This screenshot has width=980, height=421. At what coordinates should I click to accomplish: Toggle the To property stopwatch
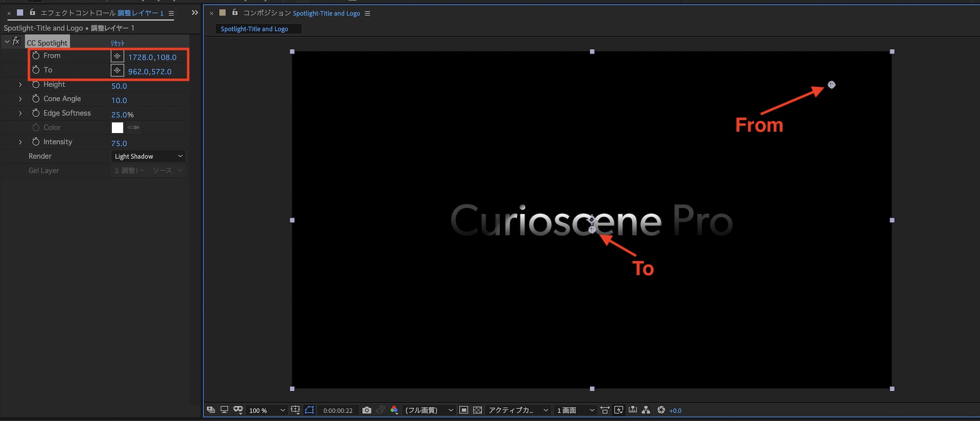36,70
